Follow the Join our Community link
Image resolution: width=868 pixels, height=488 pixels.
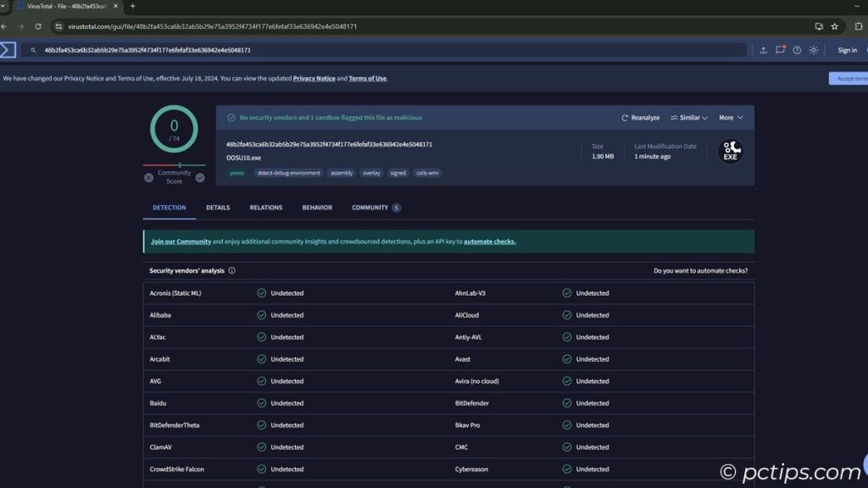pyautogui.click(x=181, y=241)
